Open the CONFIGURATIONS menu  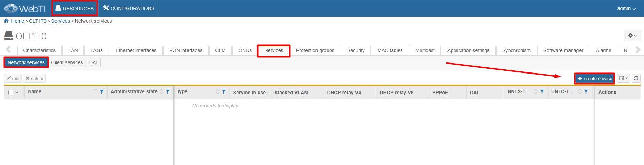pyautogui.click(x=129, y=8)
